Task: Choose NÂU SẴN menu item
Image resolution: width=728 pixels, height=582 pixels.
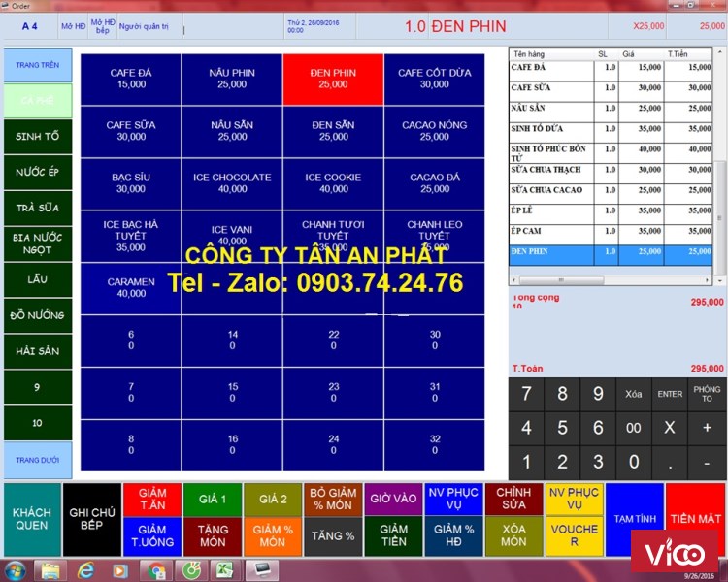Action: pyautogui.click(x=232, y=131)
